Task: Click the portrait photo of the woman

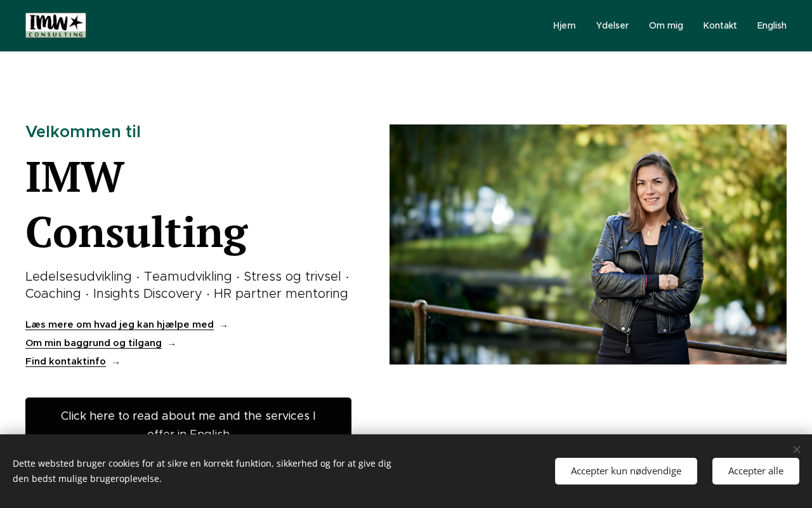Action: [588, 244]
